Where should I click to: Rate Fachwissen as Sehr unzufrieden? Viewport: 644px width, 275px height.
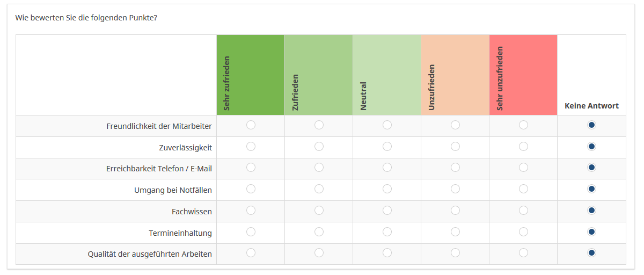pyautogui.click(x=523, y=210)
